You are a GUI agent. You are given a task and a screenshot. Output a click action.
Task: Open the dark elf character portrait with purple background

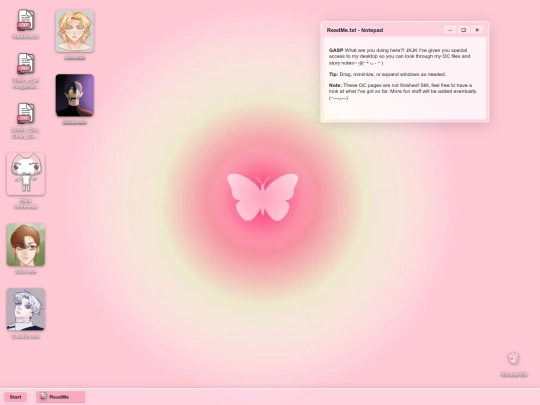click(x=75, y=95)
